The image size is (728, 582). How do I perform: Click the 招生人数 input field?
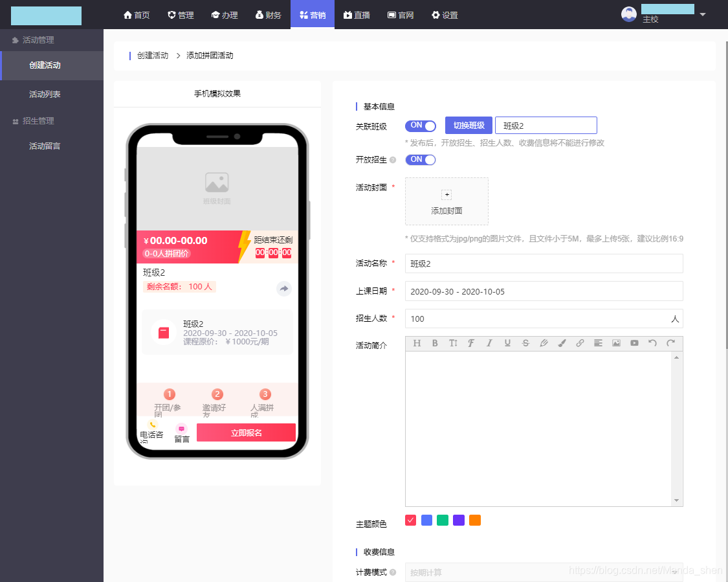click(x=544, y=319)
